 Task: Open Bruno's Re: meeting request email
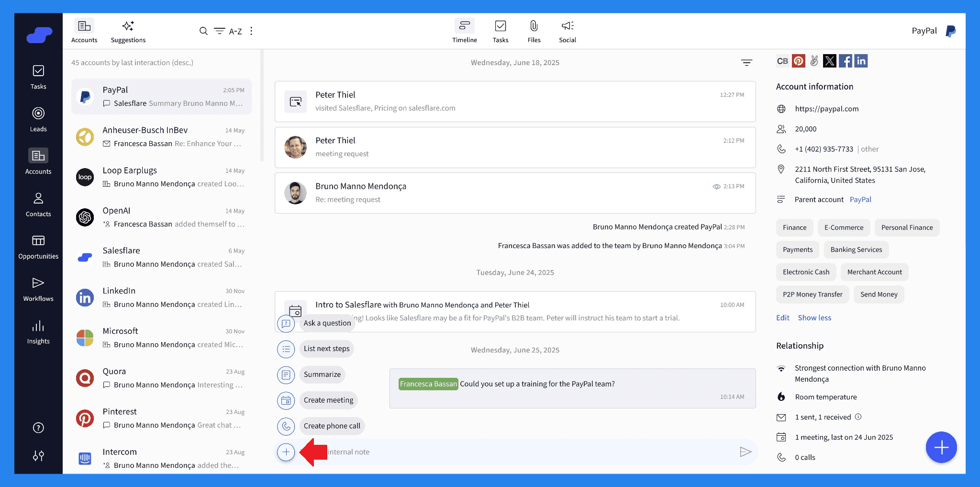(x=515, y=193)
